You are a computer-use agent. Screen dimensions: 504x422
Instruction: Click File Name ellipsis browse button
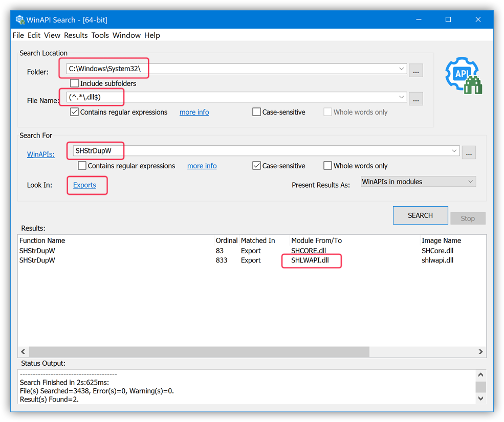point(415,99)
